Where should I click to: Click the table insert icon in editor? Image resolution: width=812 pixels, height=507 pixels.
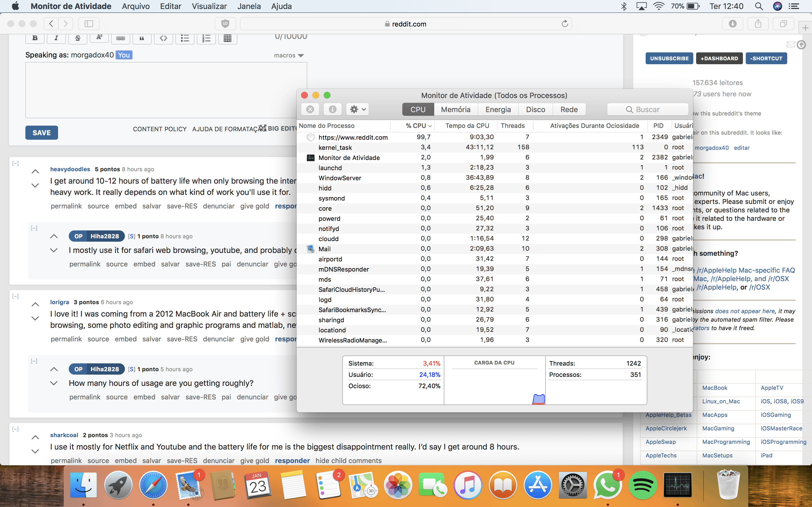(x=228, y=38)
